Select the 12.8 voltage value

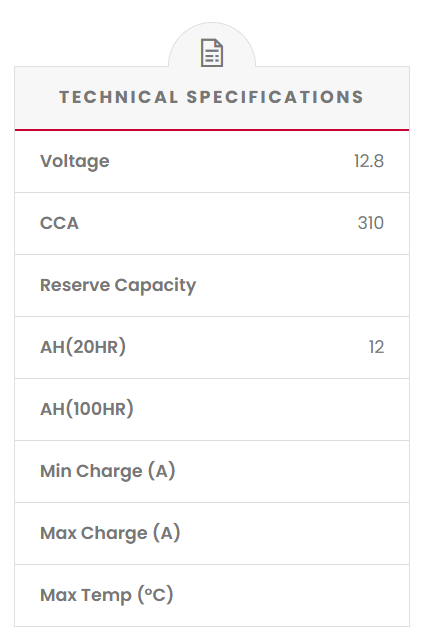pyautogui.click(x=369, y=161)
